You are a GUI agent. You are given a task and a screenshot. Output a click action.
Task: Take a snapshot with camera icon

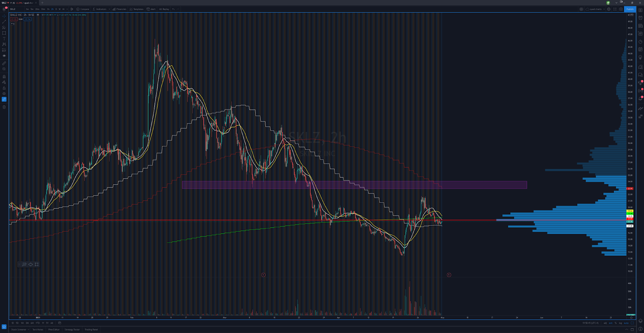pyautogui.click(x=621, y=9)
